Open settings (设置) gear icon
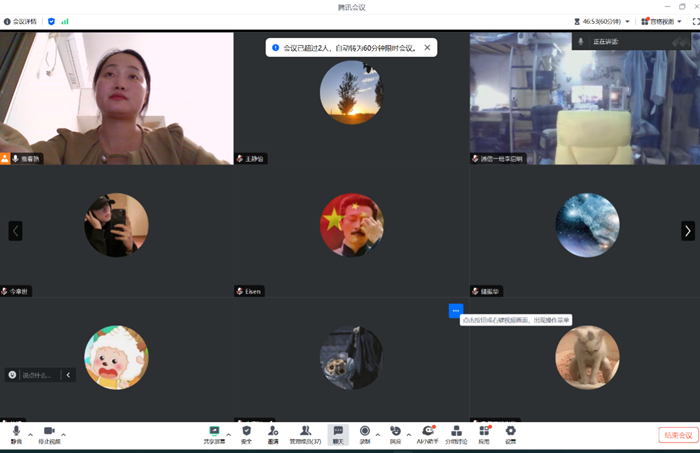Viewport: 700px width, 453px height. 510,432
